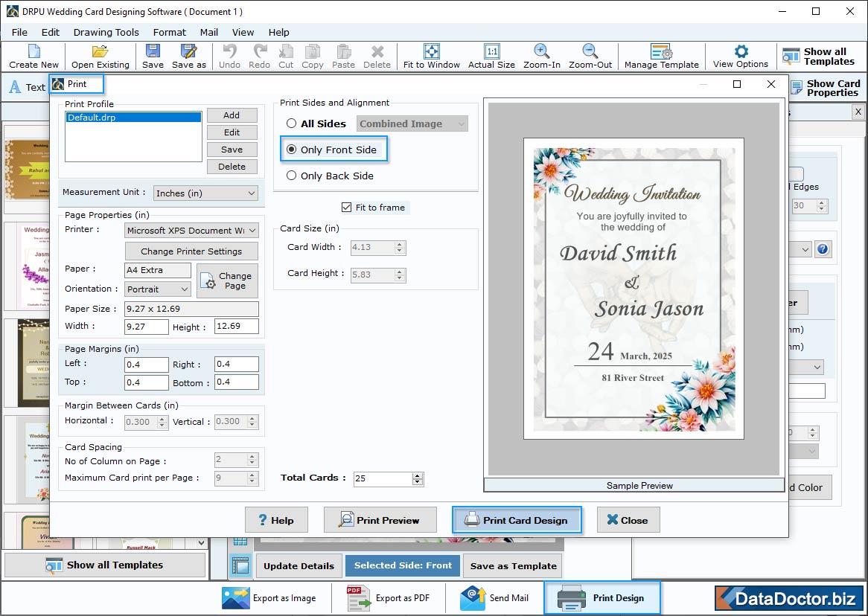Open Existing file via folder icon
Image resolution: width=868 pixels, height=616 pixels.
[100, 51]
